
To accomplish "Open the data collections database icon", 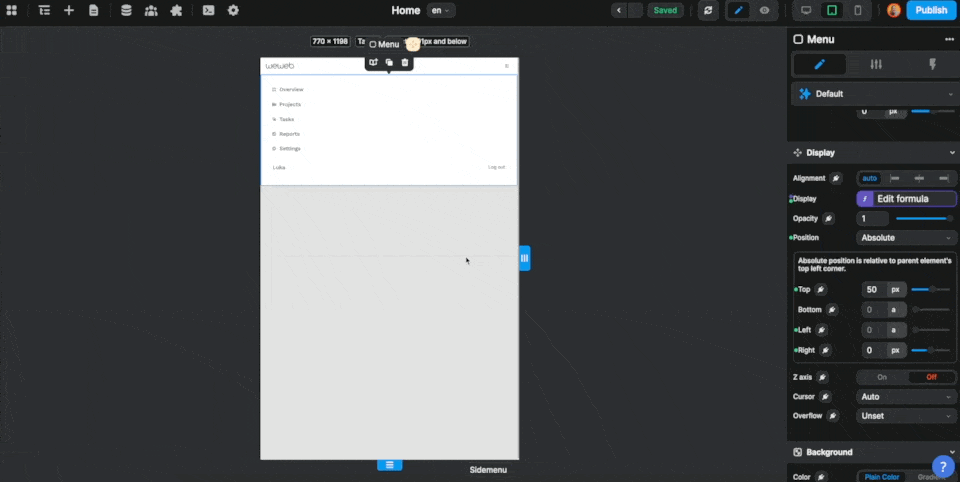I will pyautogui.click(x=126, y=10).
